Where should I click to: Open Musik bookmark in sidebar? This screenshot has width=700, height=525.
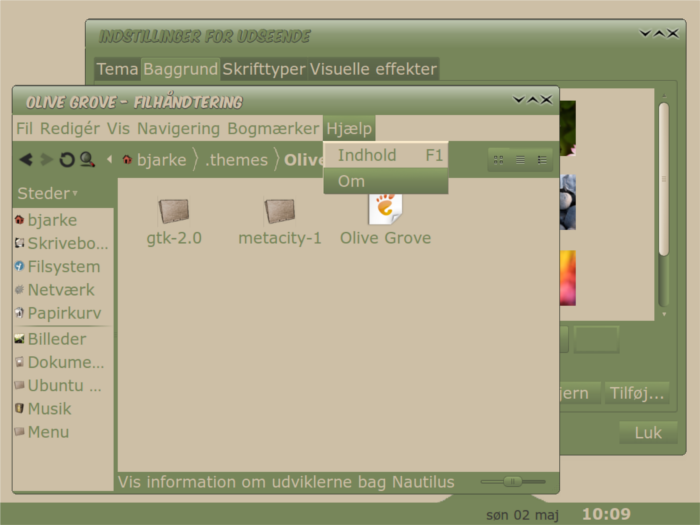pyautogui.click(x=43, y=408)
